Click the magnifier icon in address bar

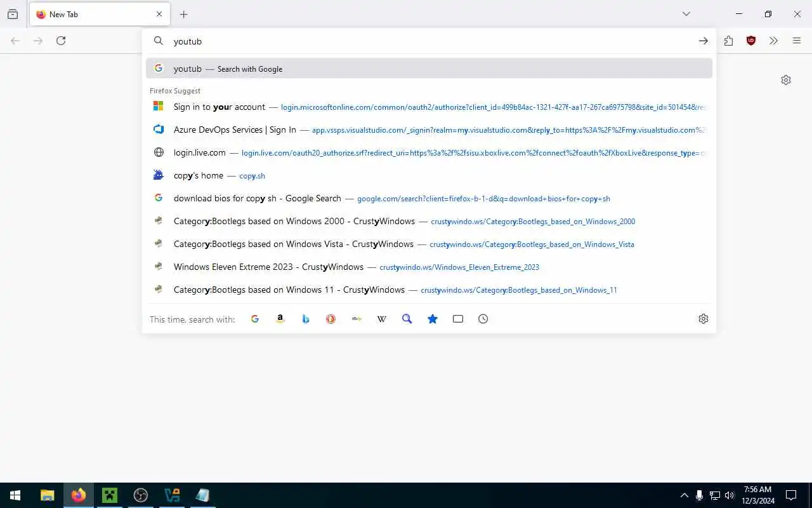click(x=159, y=41)
